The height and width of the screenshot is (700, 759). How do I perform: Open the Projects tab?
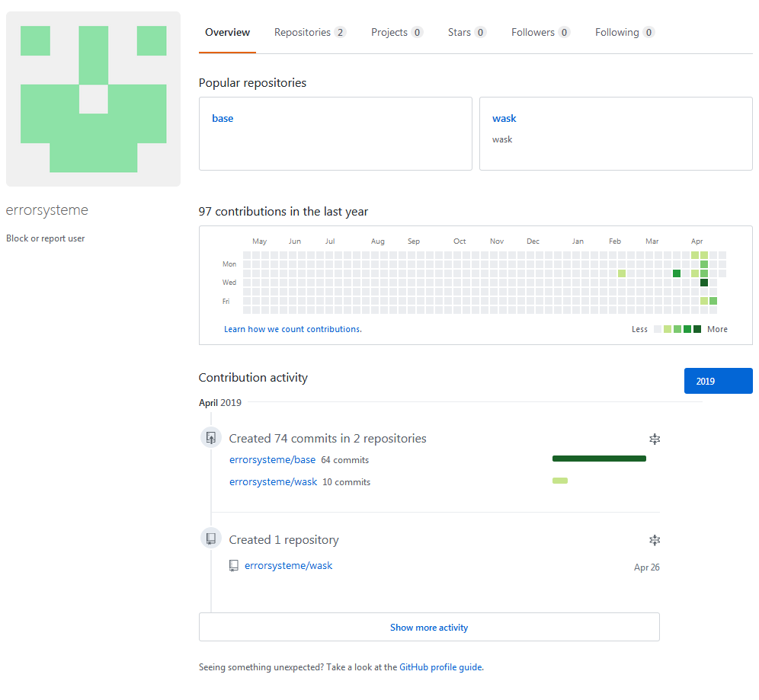396,33
